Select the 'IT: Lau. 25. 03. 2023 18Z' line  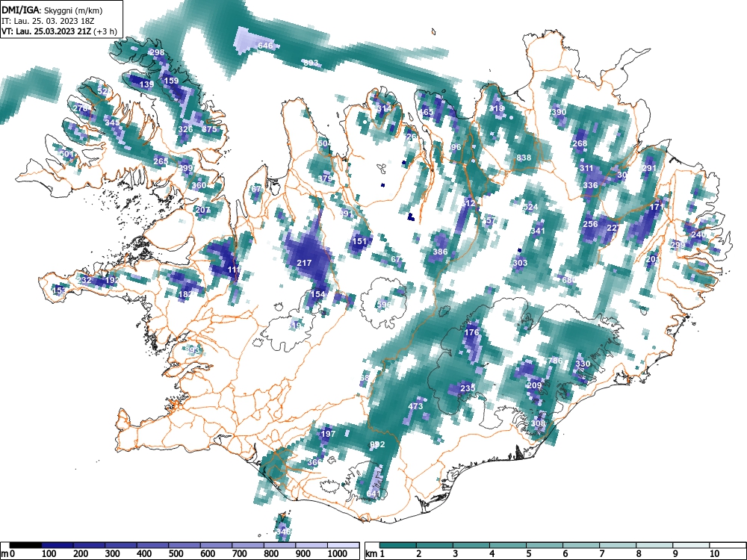tap(48, 21)
